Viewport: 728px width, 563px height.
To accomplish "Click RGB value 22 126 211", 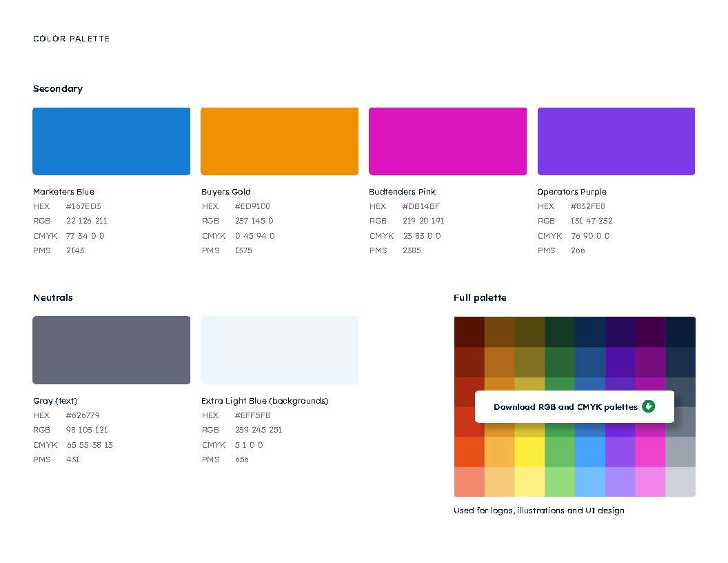I will [x=86, y=221].
